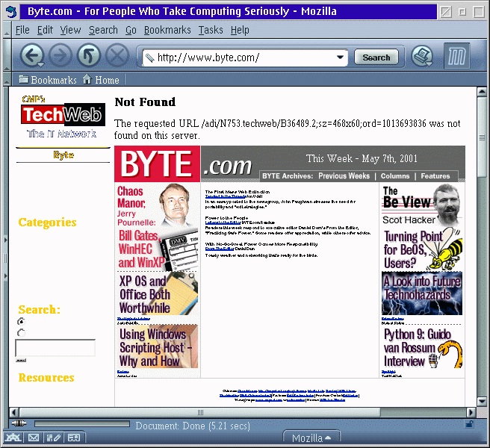Print the page via printer icon

[x=421, y=56]
